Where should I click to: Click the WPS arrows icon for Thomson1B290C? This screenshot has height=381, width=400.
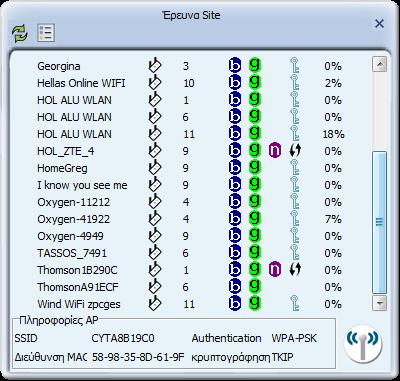tap(295, 270)
